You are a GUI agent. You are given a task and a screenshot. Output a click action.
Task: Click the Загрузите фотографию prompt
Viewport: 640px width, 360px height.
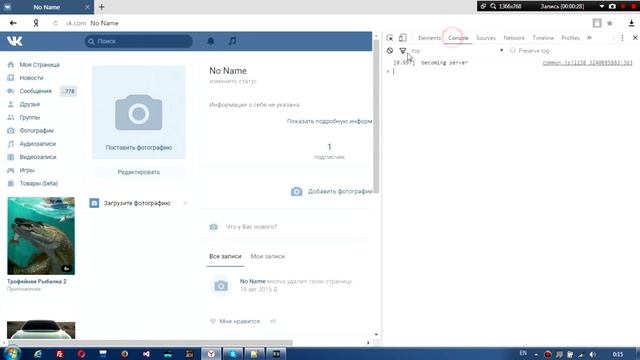pyautogui.click(x=137, y=203)
